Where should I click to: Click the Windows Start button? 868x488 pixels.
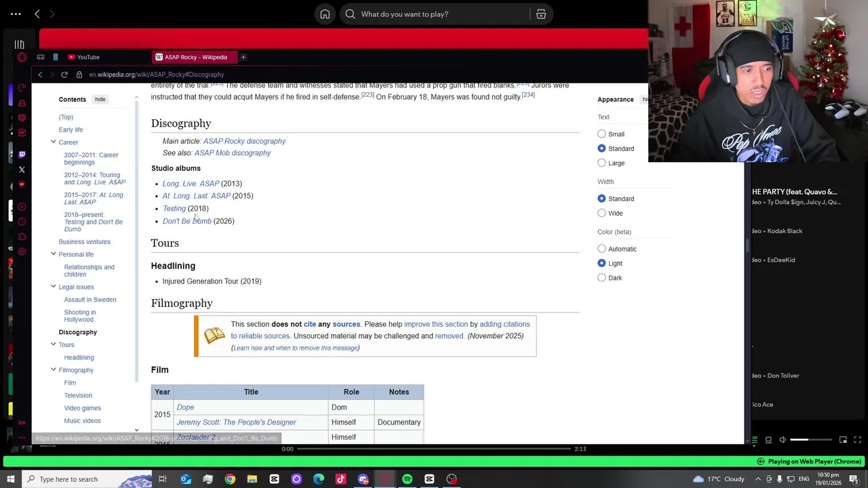[10, 479]
